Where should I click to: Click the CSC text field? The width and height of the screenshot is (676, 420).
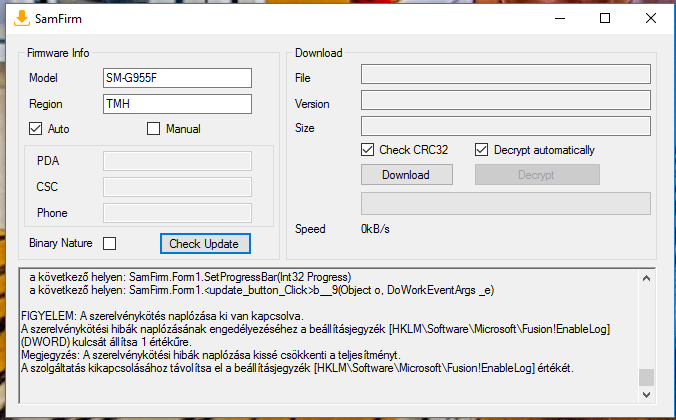point(177,187)
